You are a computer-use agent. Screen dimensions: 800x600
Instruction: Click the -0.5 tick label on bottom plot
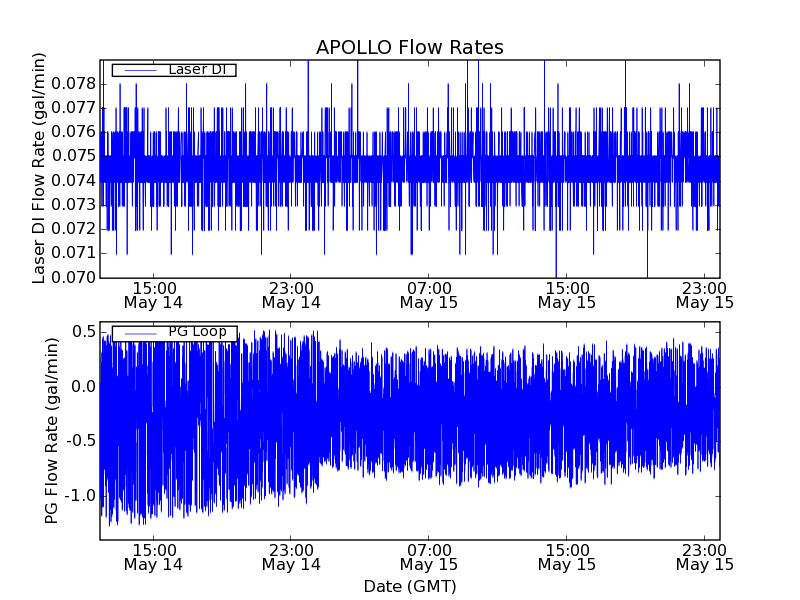tap(80, 441)
